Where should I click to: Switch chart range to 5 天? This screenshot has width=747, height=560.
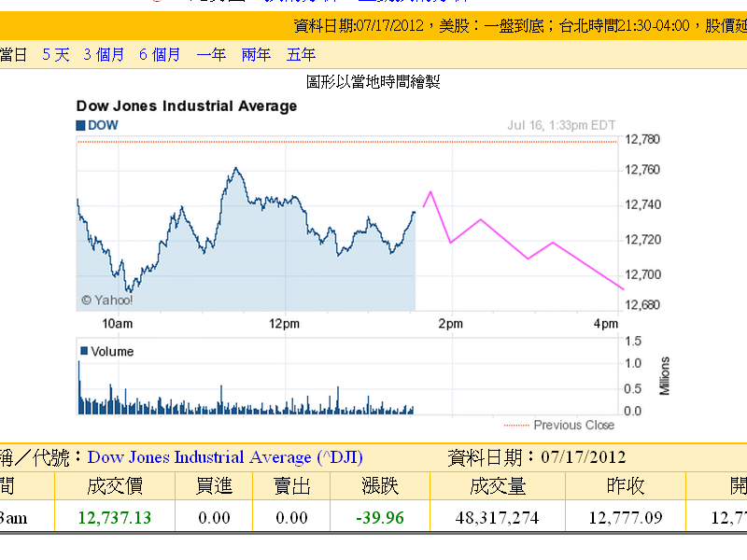pyautogui.click(x=56, y=55)
